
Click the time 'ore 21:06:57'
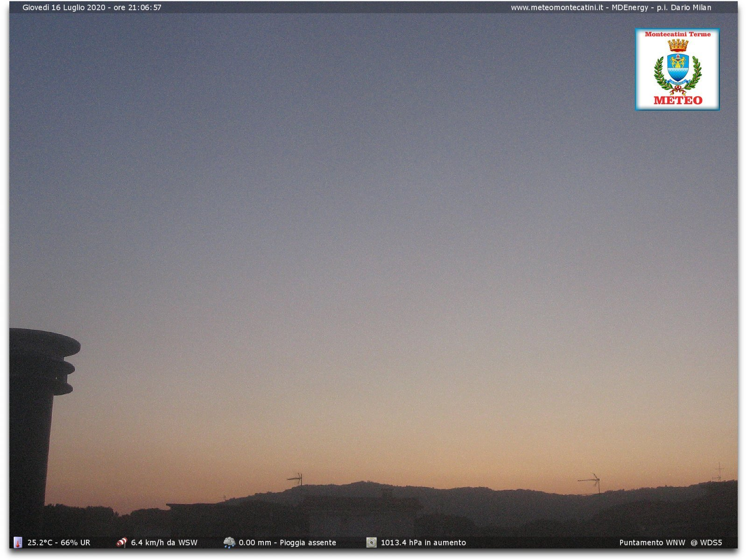coord(138,7)
